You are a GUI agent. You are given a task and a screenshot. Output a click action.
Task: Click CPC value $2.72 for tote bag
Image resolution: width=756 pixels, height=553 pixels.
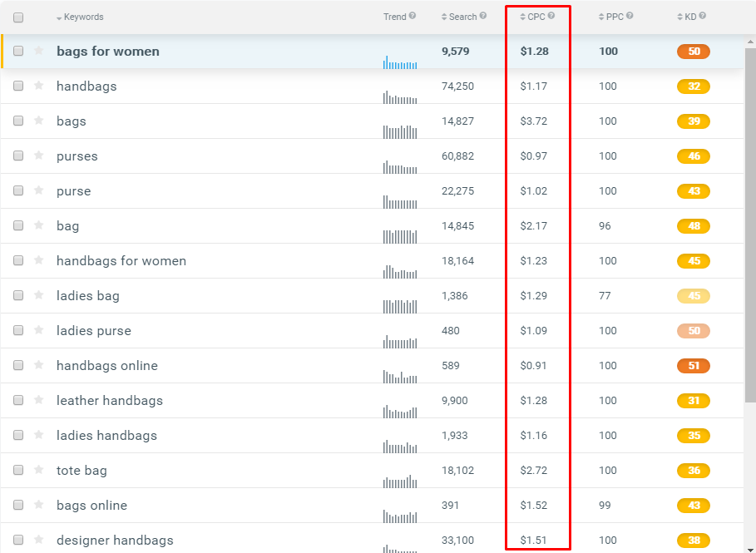[533, 470]
